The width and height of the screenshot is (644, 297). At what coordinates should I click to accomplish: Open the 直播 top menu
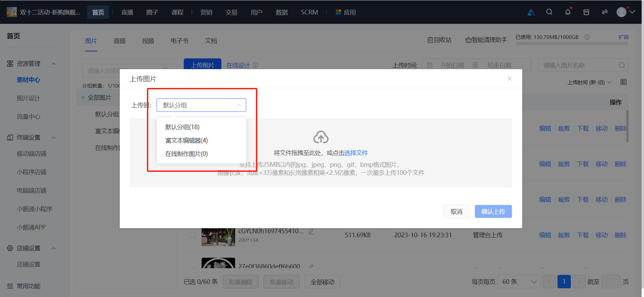127,12
